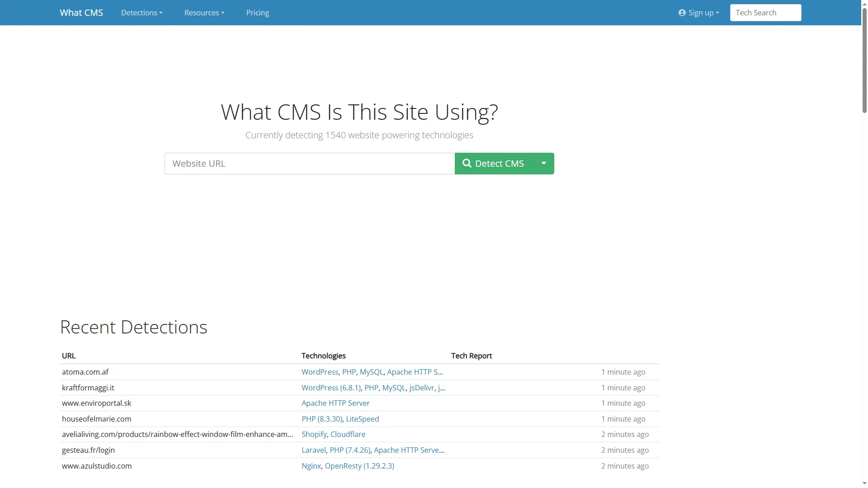Expand the Resources dropdown menu
868x488 pixels.
pos(204,13)
